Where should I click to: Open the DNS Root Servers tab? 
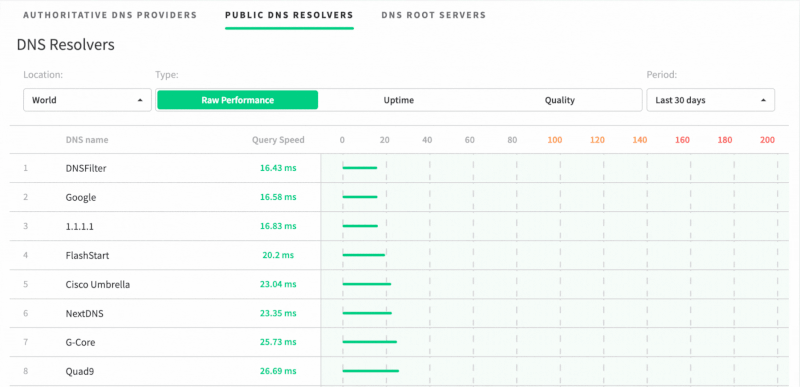pyautogui.click(x=434, y=15)
